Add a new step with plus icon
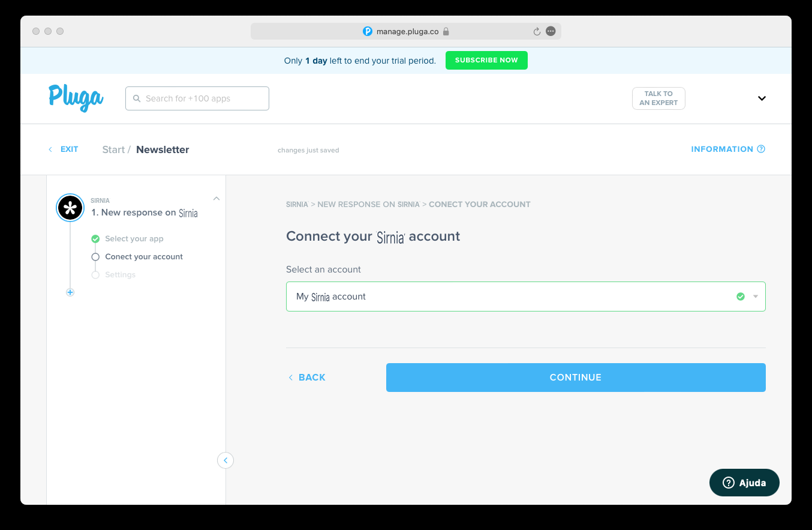The image size is (812, 530). (x=70, y=292)
